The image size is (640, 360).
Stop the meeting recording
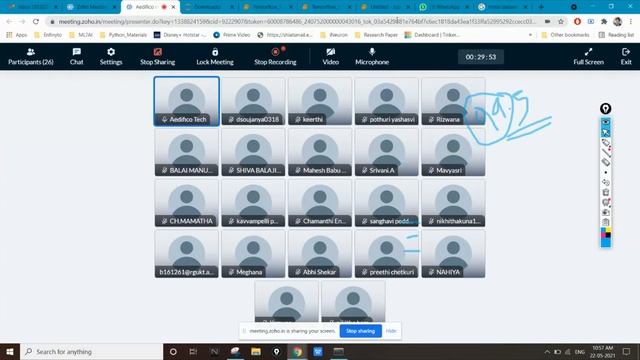coord(275,56)
